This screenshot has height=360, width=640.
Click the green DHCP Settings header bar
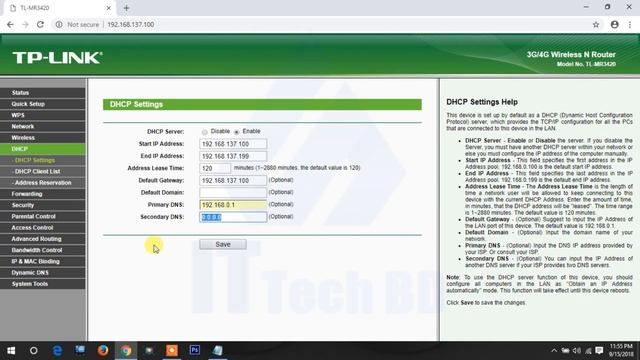coord(262,104)
